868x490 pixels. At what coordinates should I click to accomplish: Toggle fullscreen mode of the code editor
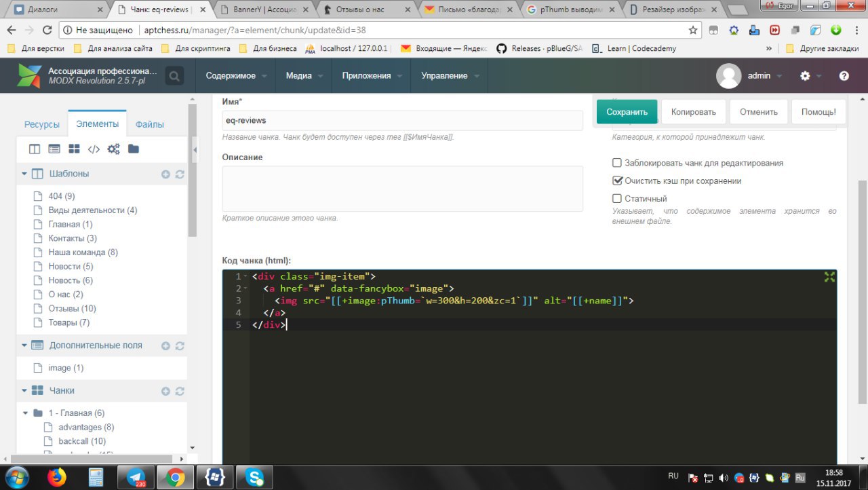(829, 277)
